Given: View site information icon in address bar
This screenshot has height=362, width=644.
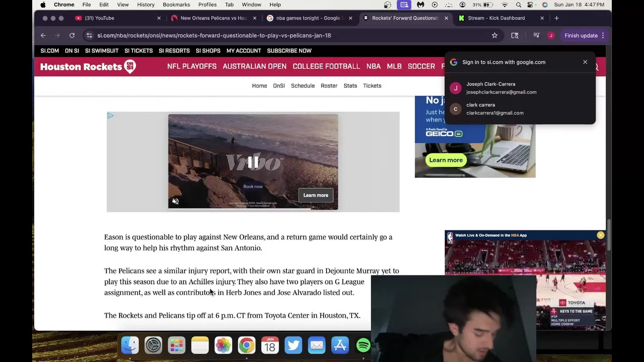Looking at the screenshot, I should tap(89, 35).
